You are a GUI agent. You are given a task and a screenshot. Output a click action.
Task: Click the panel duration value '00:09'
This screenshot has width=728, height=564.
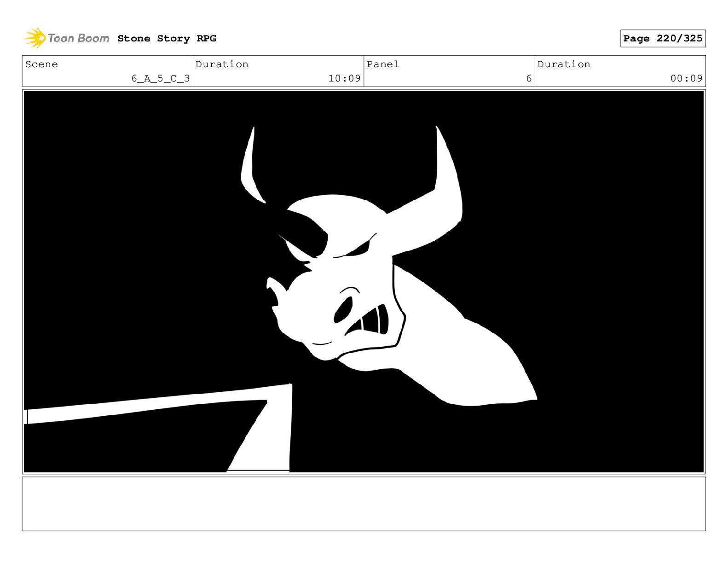[686, 78]
